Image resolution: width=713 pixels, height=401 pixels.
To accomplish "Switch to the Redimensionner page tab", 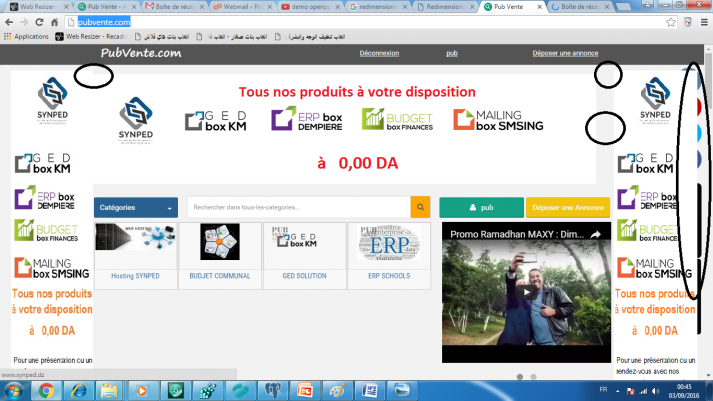I will point(446,7).
